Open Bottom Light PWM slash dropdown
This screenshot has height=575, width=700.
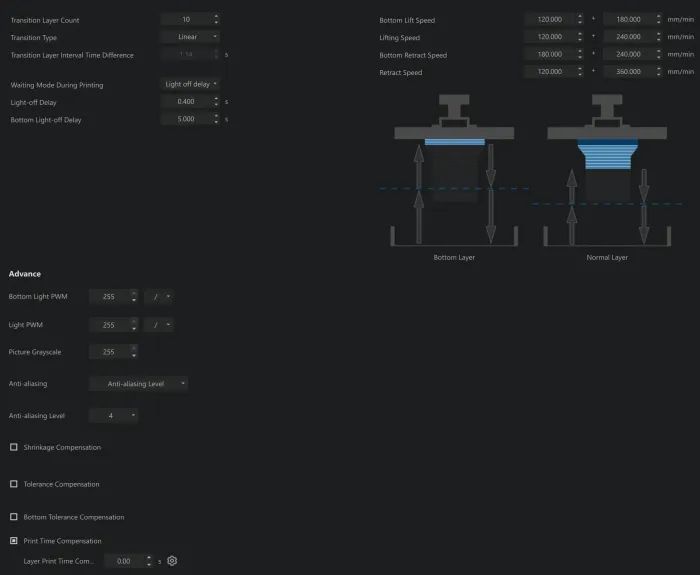pos(158,296)
